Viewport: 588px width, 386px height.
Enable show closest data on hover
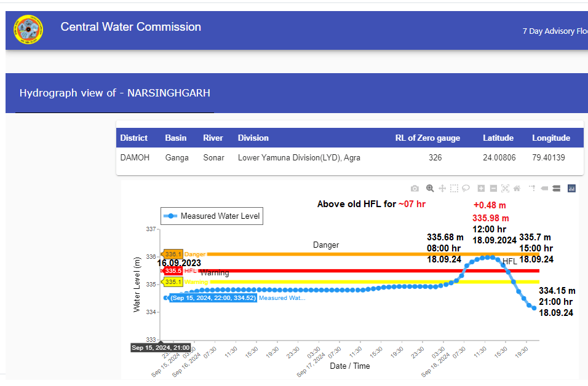click(x=544, y=188)
